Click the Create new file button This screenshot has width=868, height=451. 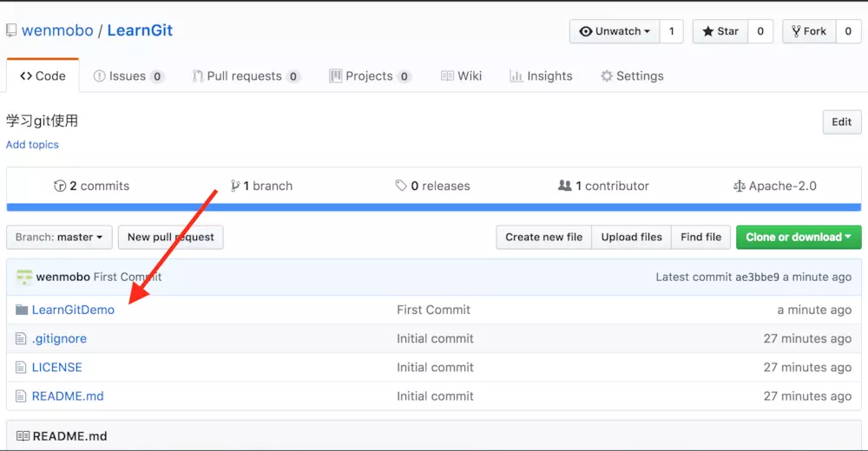tap(543, 237)
